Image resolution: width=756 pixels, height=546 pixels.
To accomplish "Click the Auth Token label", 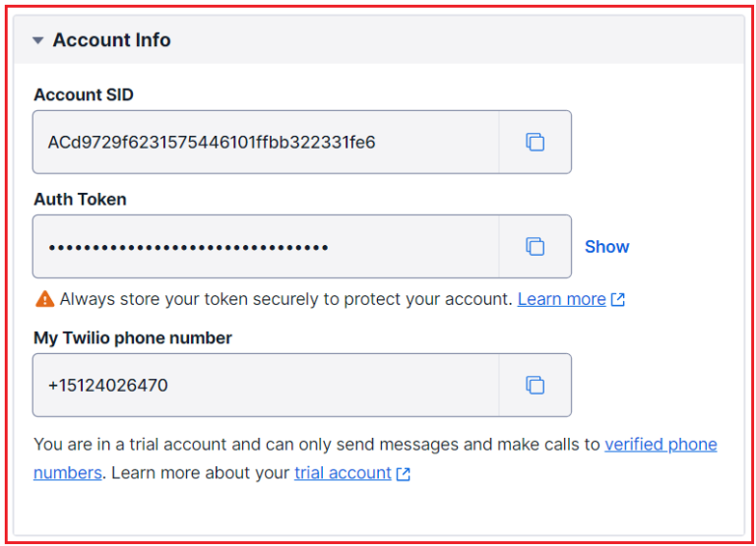I will pos(80,199).
